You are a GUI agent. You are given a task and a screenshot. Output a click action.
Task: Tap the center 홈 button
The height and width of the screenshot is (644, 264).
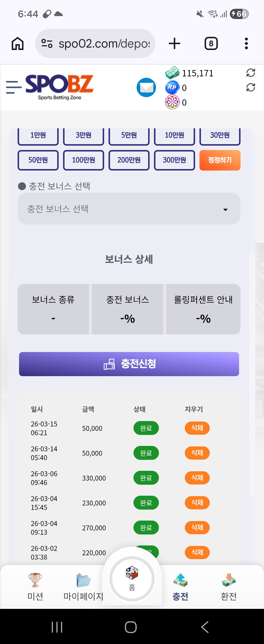coord(132,578)
